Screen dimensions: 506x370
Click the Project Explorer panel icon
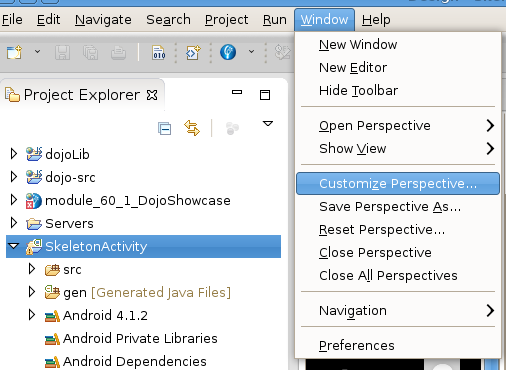(x=12, y=95)
